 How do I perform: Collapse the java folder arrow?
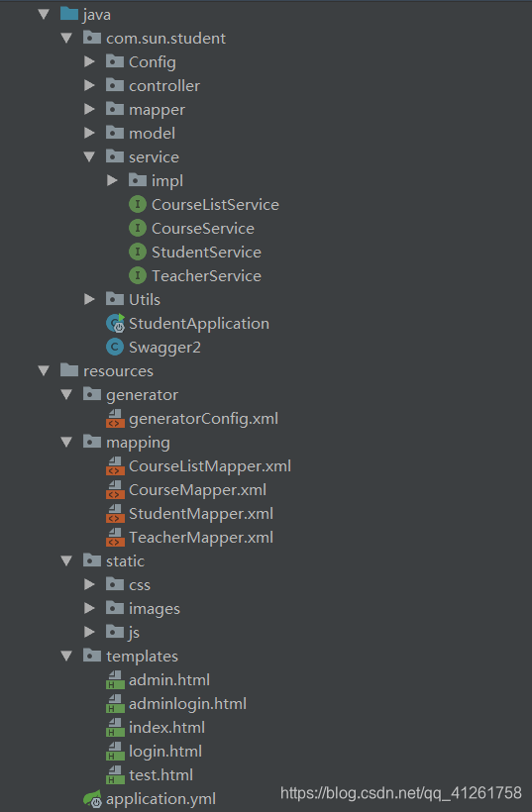click(x=44, y=15)
